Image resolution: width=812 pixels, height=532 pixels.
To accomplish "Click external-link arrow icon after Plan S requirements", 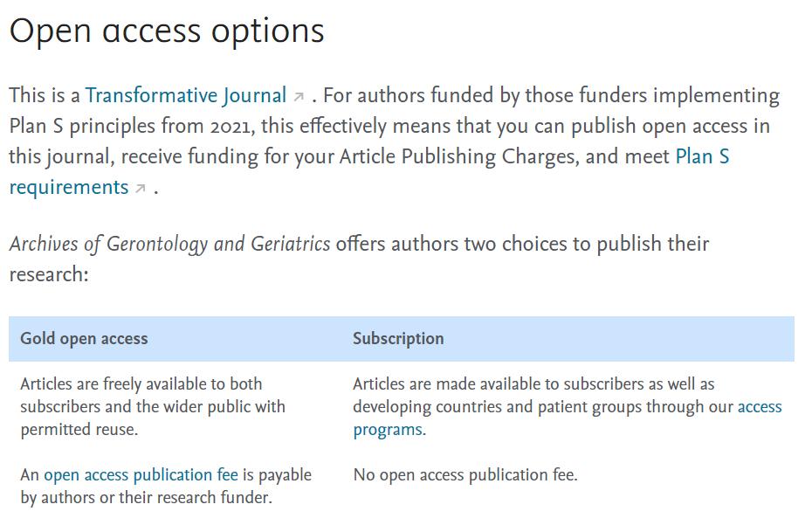I will pyautogui.click(x=141, y=189).
